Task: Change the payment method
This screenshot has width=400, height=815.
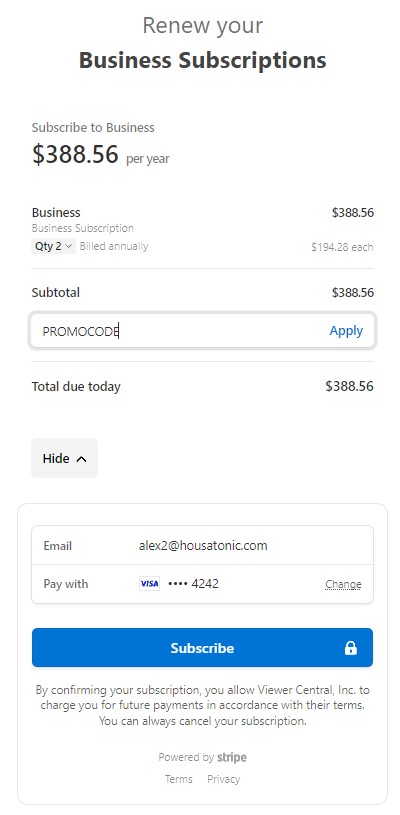Action: click(x=343, y=584)
